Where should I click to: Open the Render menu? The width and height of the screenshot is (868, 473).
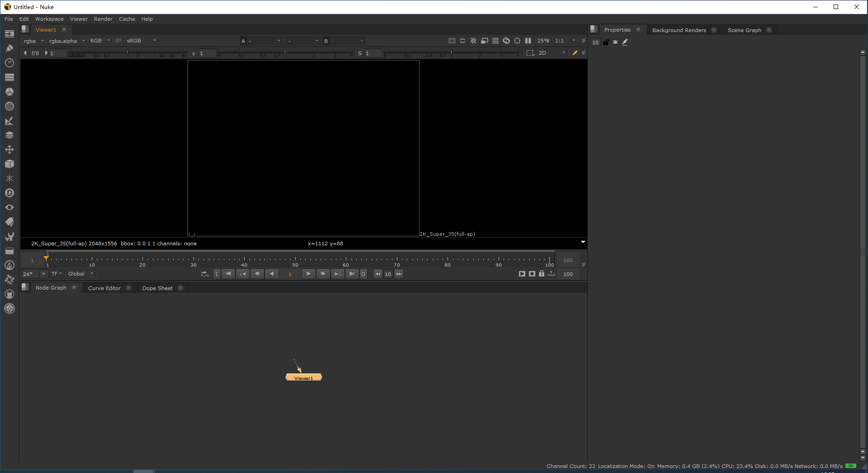(x=103, y=19)
